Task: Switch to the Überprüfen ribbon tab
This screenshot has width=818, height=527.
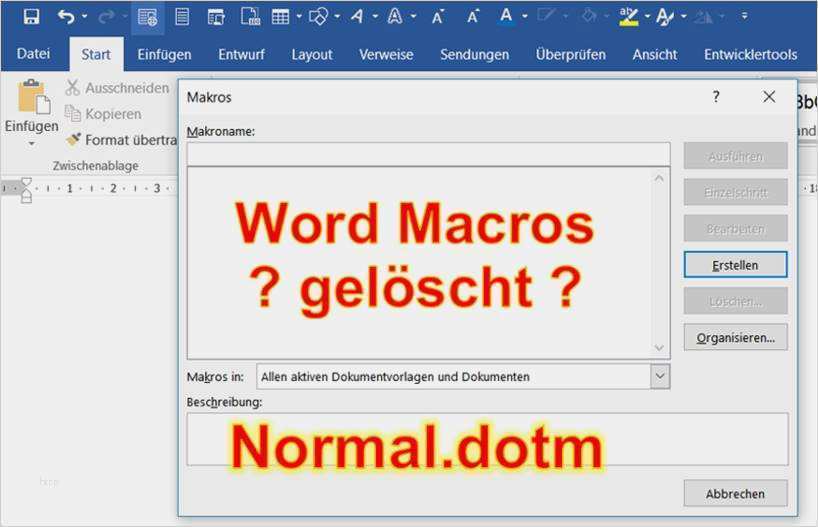Action: click(x=571, y=54)
